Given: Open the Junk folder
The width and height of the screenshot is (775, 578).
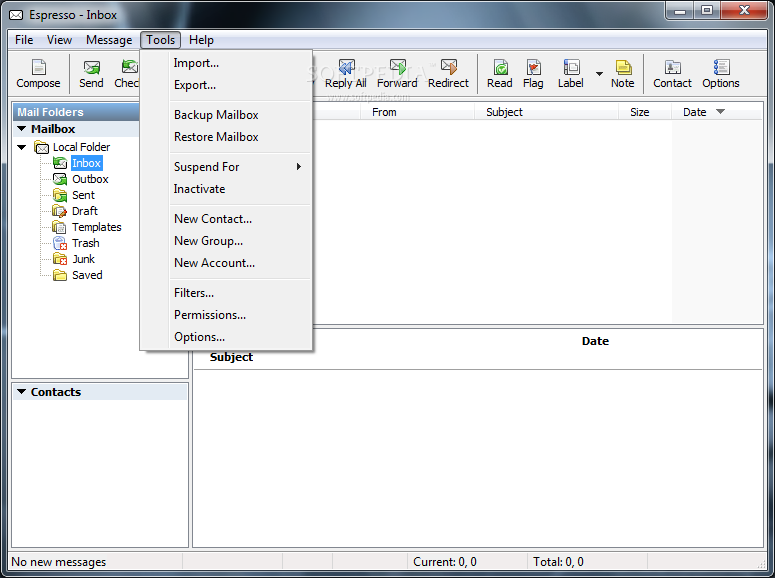Looking at the screenshot, I should click(x=83, y=259).
